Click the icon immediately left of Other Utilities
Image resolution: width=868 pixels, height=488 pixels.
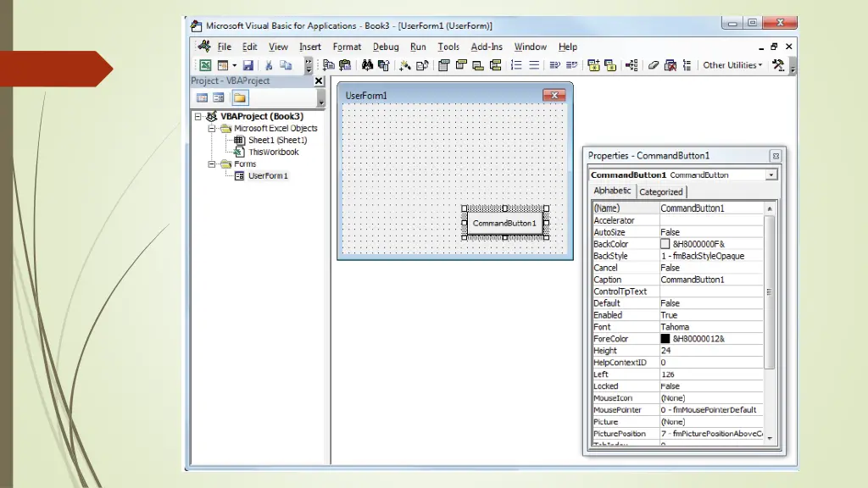coord(687,65)
